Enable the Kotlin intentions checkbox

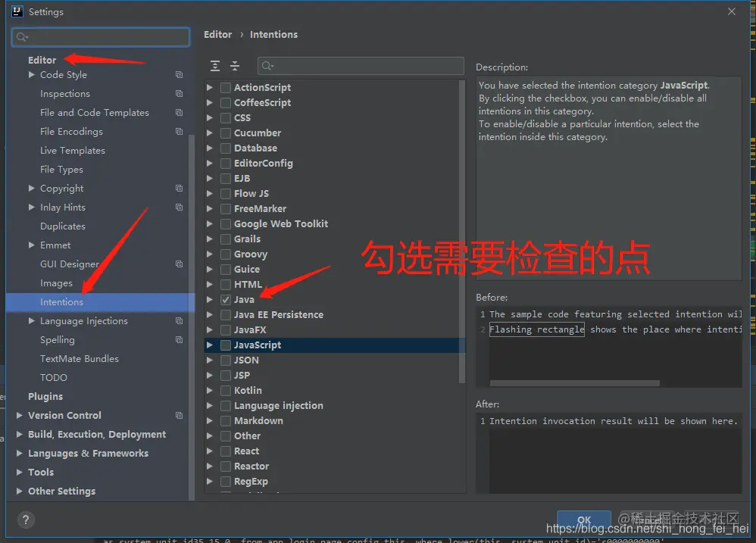click(x=225, y=391)
